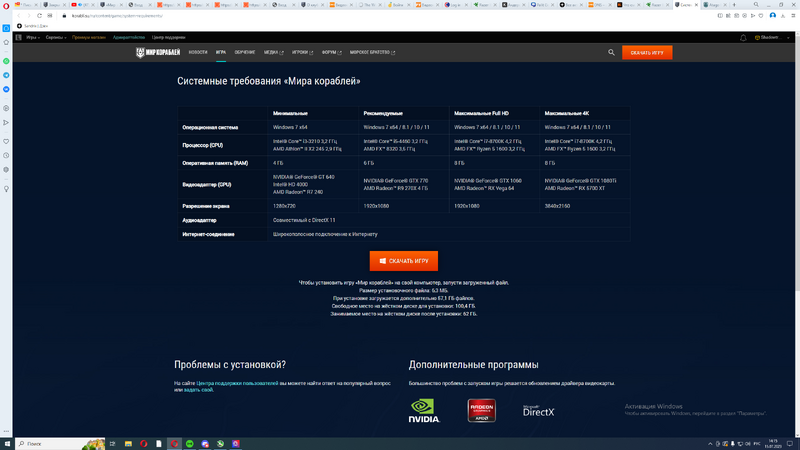Click the site search magnifier icon
This screenshot has width=800, height=450.
tap(611, 52)
